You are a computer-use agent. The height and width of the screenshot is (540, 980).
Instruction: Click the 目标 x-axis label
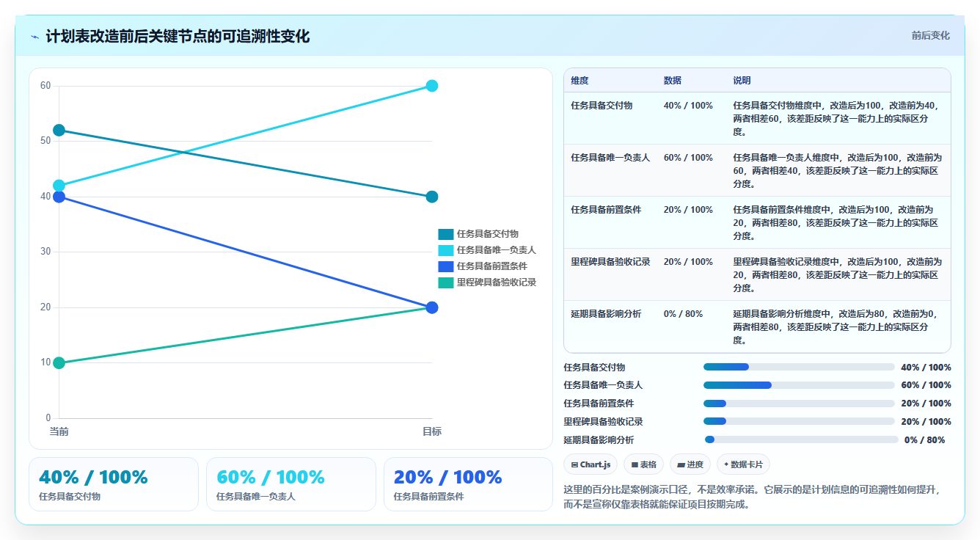coord(432,431)
